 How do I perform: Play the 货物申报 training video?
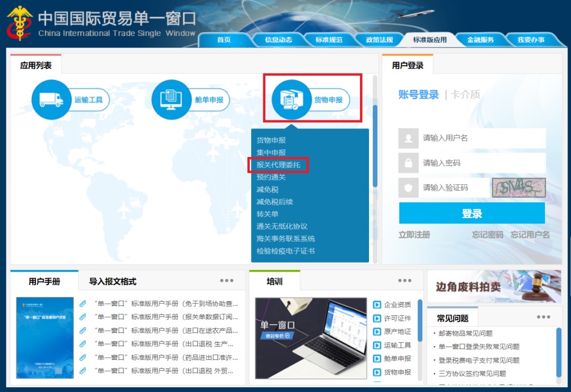tap(376, 371)
